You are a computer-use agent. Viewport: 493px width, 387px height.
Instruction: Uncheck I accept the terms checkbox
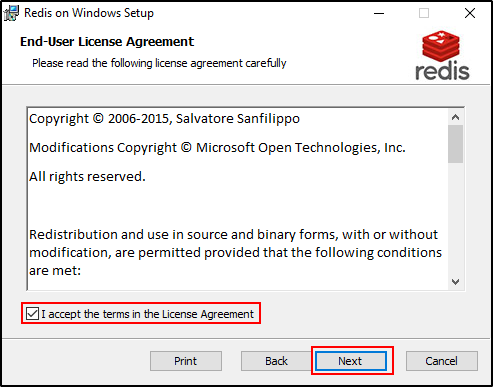[x=32, y=314]
